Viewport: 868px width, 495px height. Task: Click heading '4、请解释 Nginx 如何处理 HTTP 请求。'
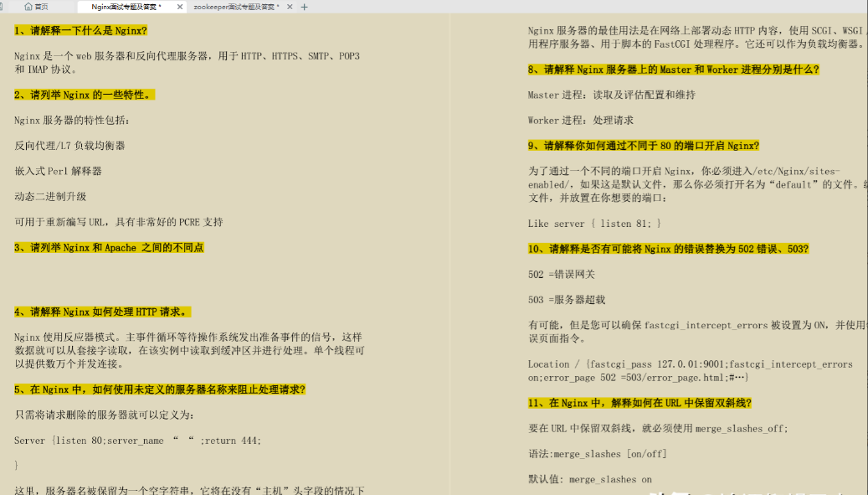(103, 312)
